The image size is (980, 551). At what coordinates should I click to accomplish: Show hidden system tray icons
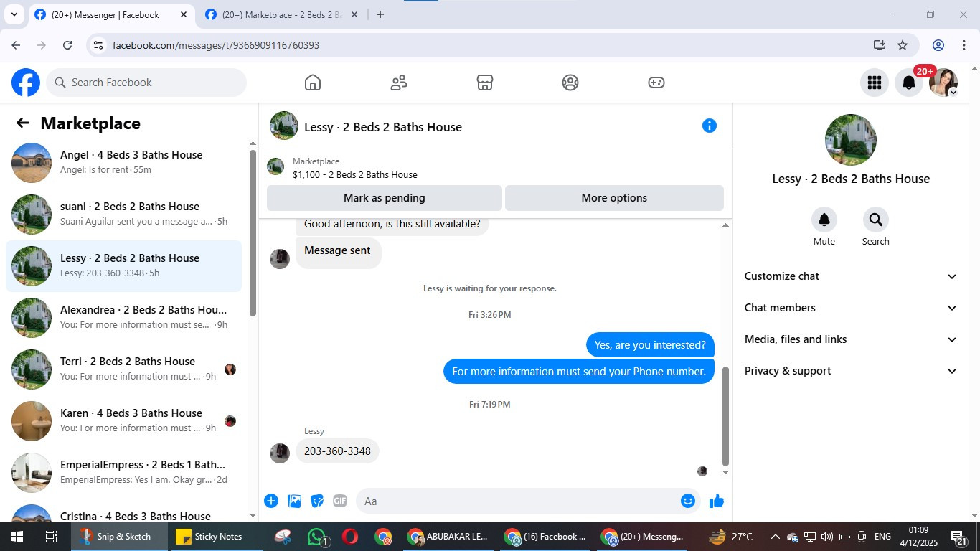[775, 537]
